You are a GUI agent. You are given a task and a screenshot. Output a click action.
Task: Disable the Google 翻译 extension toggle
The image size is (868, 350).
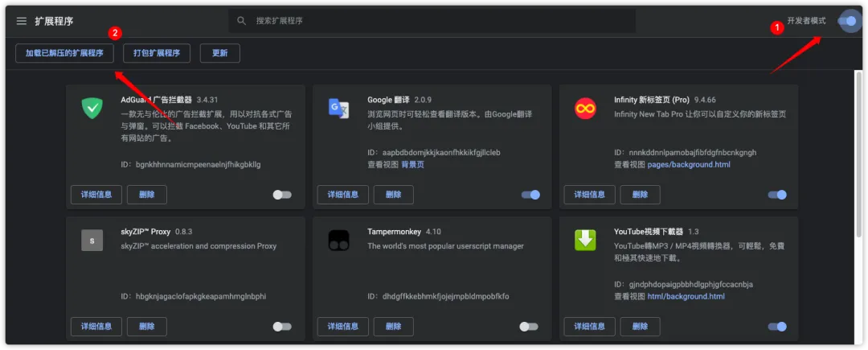click(530, 195)
